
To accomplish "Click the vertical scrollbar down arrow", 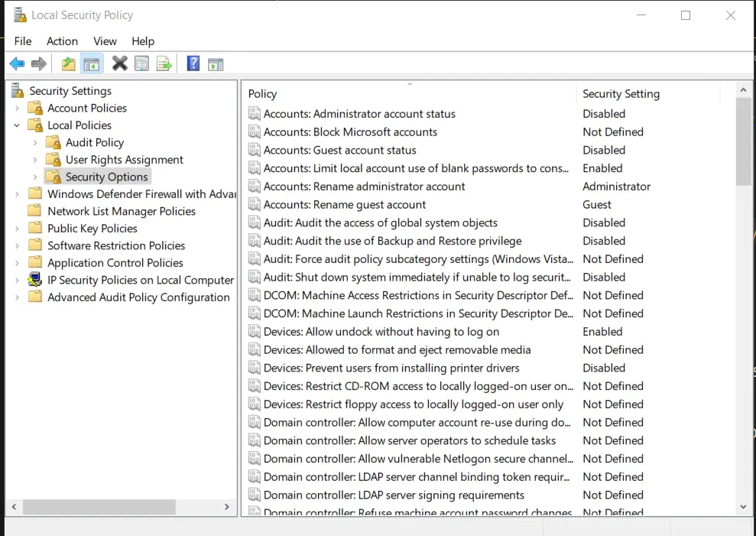I will coord(744,506).
